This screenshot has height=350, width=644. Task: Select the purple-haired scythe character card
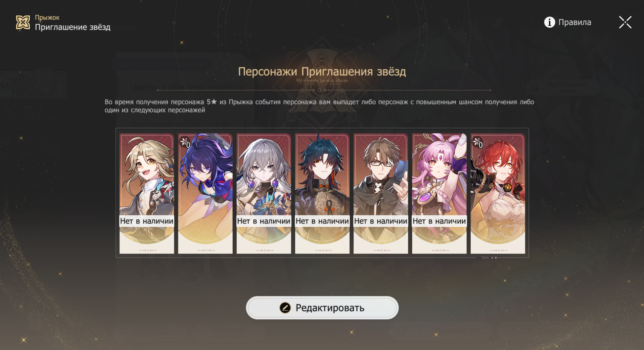[x=205, y=194]
